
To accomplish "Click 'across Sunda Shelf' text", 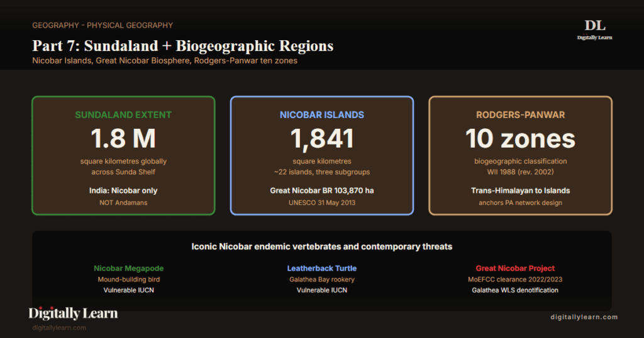I will 123,172.
